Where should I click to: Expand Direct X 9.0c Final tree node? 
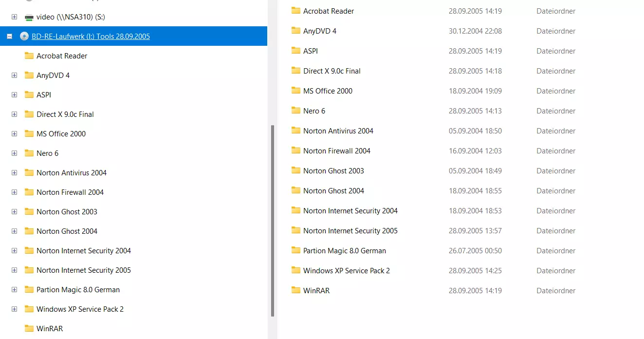[x=14, y=114]
